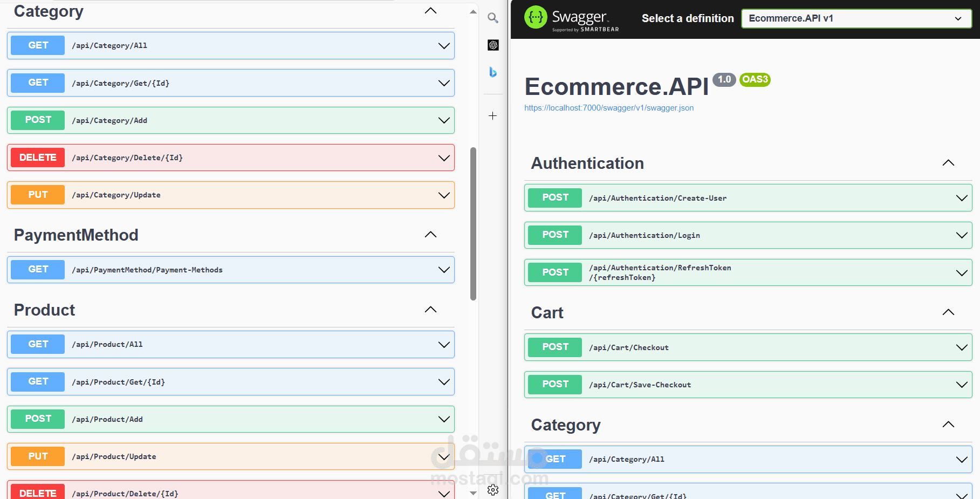Expand chevron of /api/Product/Add row

pyautogui.click(x=444, y=419)
